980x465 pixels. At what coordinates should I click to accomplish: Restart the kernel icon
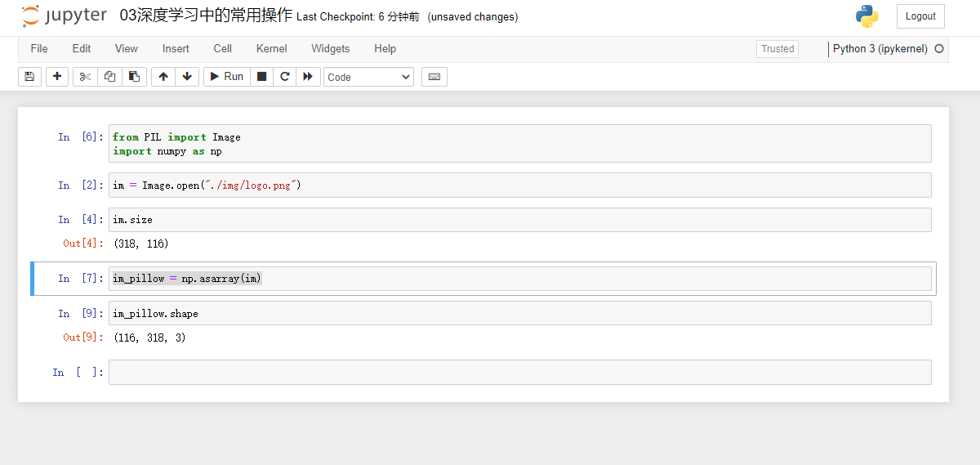point(285,77)
